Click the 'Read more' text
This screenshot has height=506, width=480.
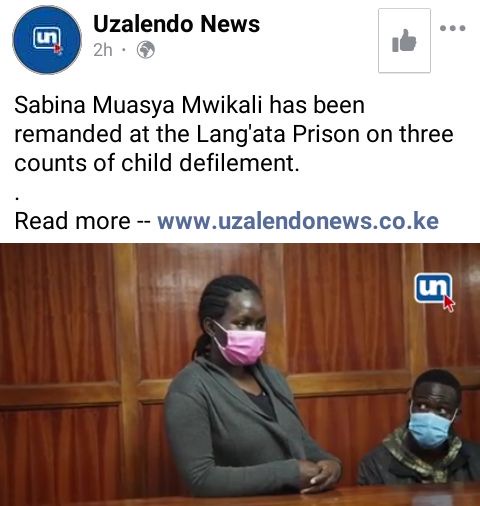(x=72, y=221)
